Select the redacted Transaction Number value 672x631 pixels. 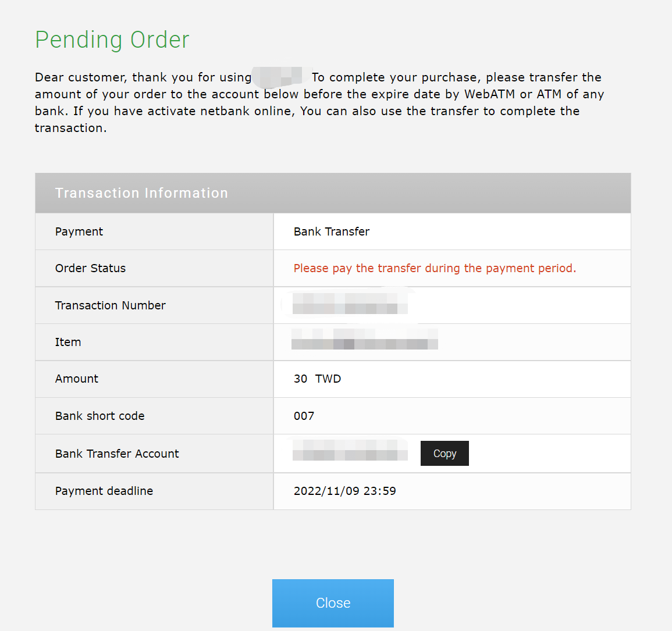tap(349, 305)
